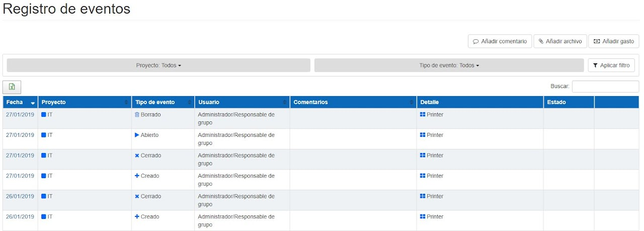The height and width of the screenshot is (231, 644).
Task: Open the last 26/01/2019 Creado date link
Action: coord(20,217)
